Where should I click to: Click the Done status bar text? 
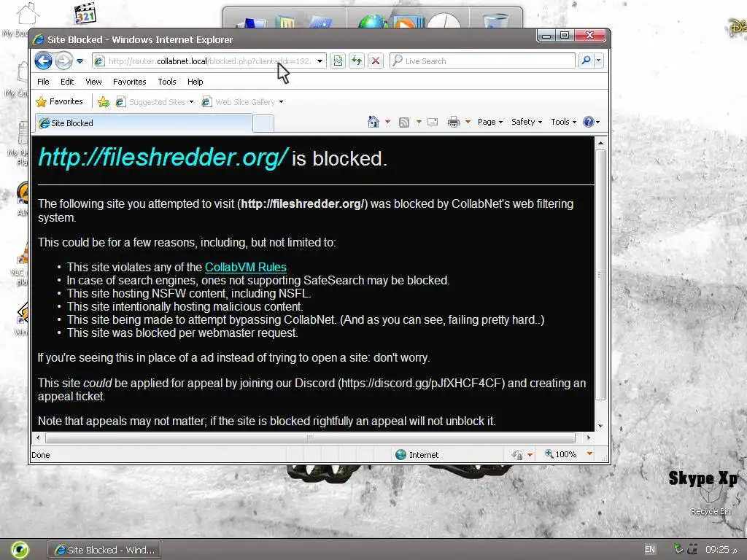coord(41,455)
